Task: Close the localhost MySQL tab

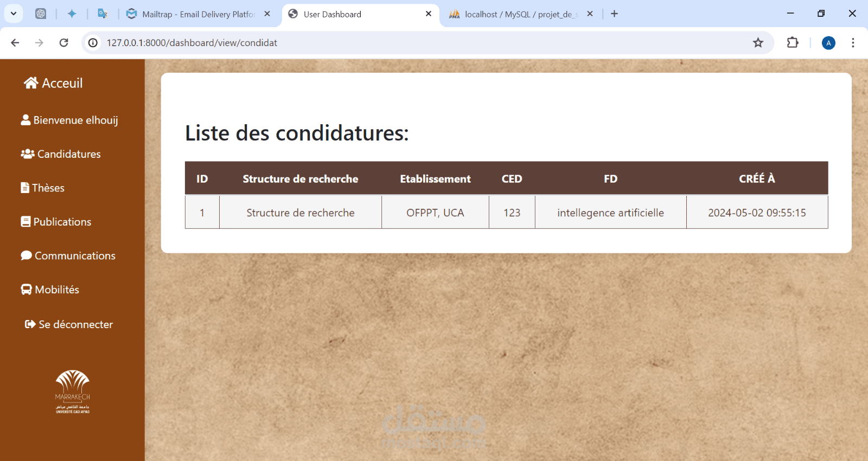Action: point(590,14)
